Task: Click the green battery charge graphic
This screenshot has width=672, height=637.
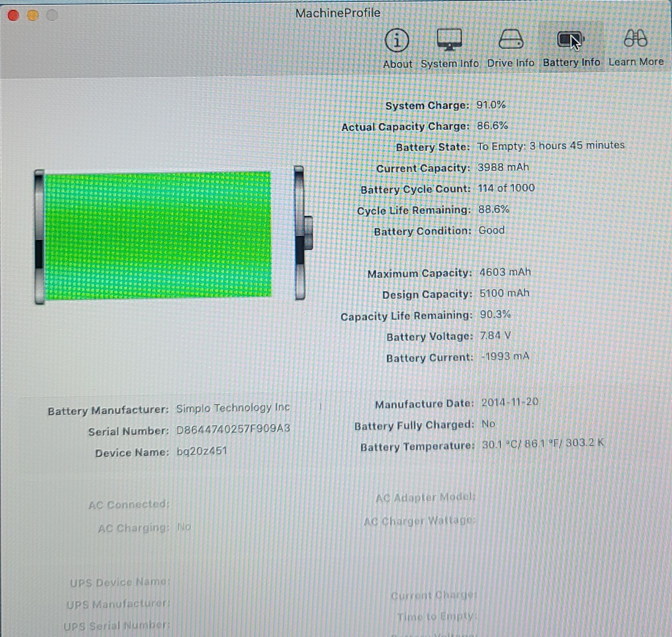Action: pos(158,235)
